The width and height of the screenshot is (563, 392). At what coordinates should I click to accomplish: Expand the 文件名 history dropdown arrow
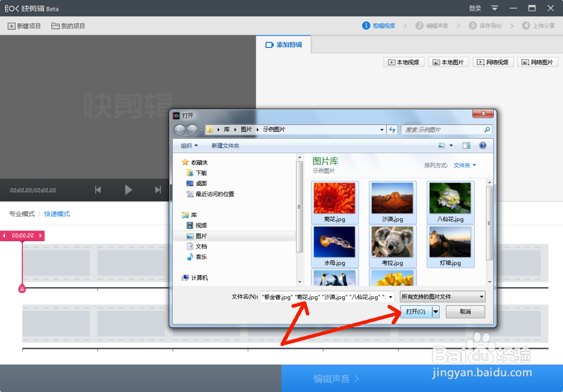point(390,297)
